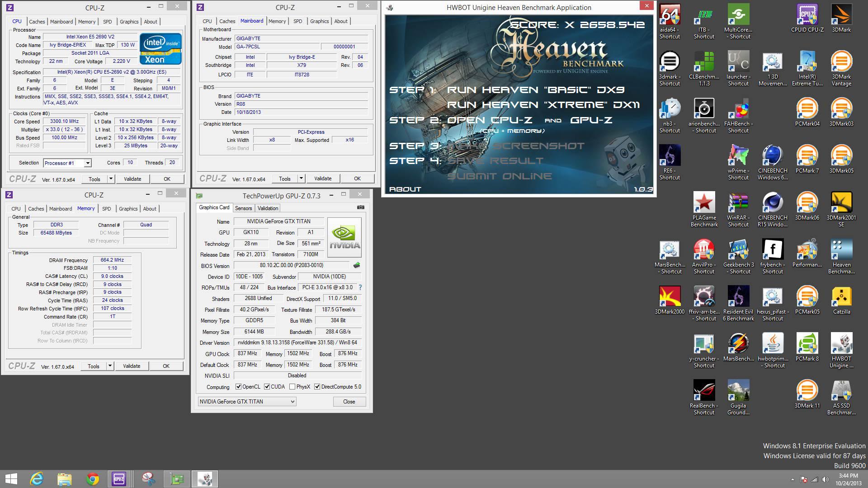Image resolution: width=868 pixels, height=488 pixels.
Task: Expand Tools arrow in CPU-Z Mainboard window
Action: pyautogui.click(x=301, y=178)
